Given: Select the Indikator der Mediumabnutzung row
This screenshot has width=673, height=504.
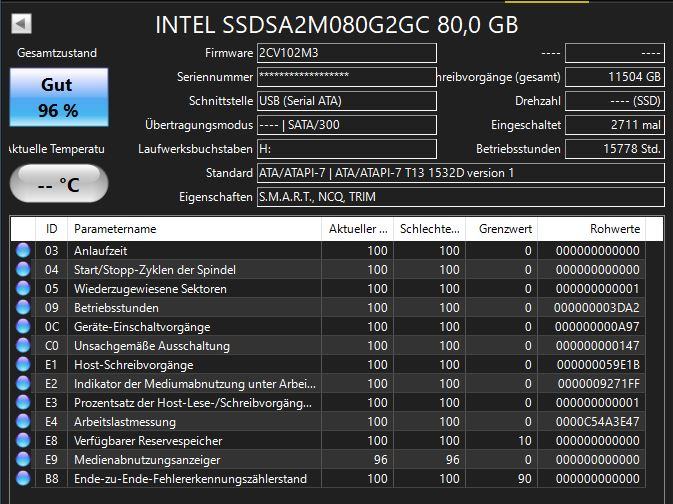Looking at the screenshot, I should pyautogui.click(x=328, y=383).
